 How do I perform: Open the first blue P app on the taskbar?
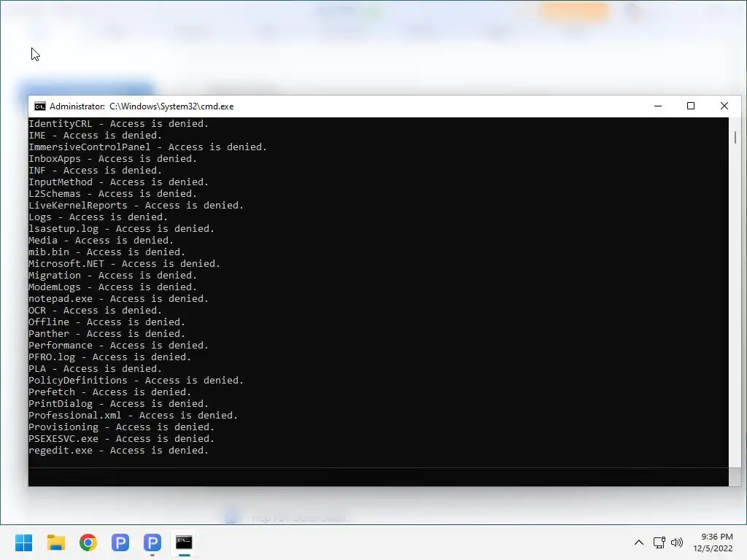click(x=120, y=542)
